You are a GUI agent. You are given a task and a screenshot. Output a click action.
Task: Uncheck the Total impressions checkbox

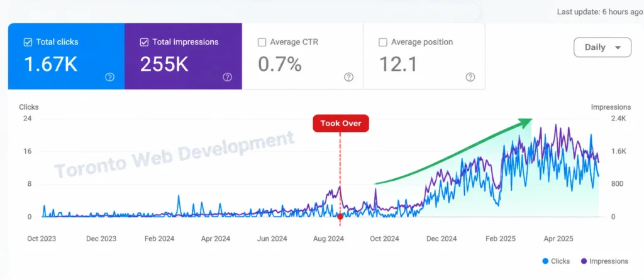pos(144,42)
